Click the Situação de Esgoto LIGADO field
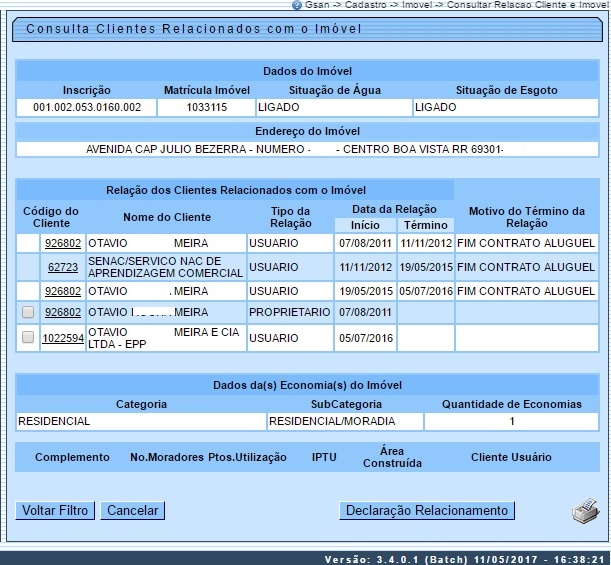 [x=505, y=107]
